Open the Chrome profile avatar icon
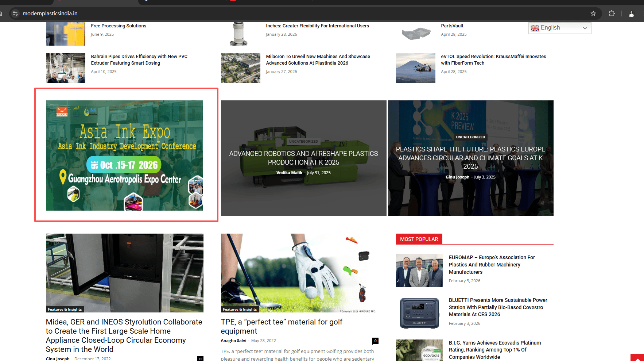This screenshot has height=361, width=644. pos(631,14)
